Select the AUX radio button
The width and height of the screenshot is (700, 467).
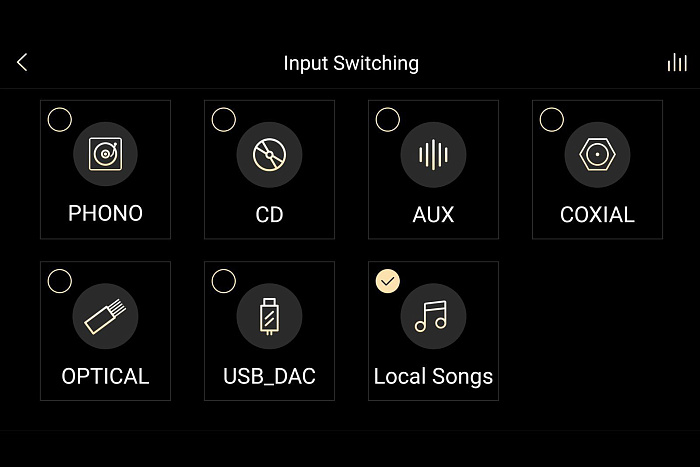[x=388, y=120]
